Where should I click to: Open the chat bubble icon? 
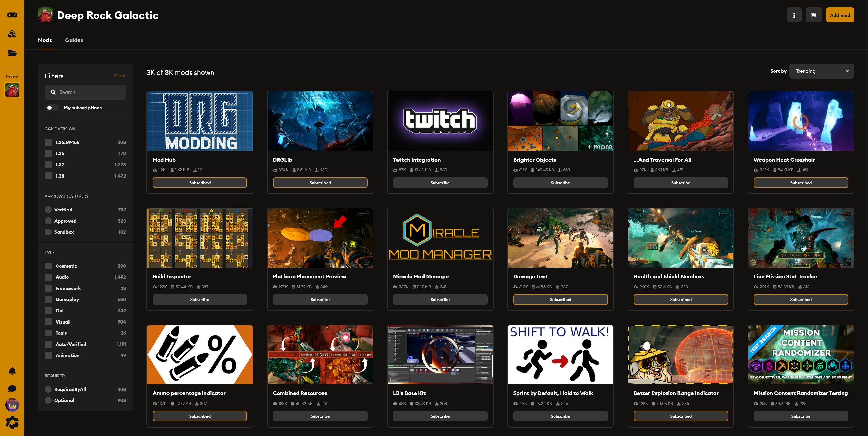click(12, 388)
